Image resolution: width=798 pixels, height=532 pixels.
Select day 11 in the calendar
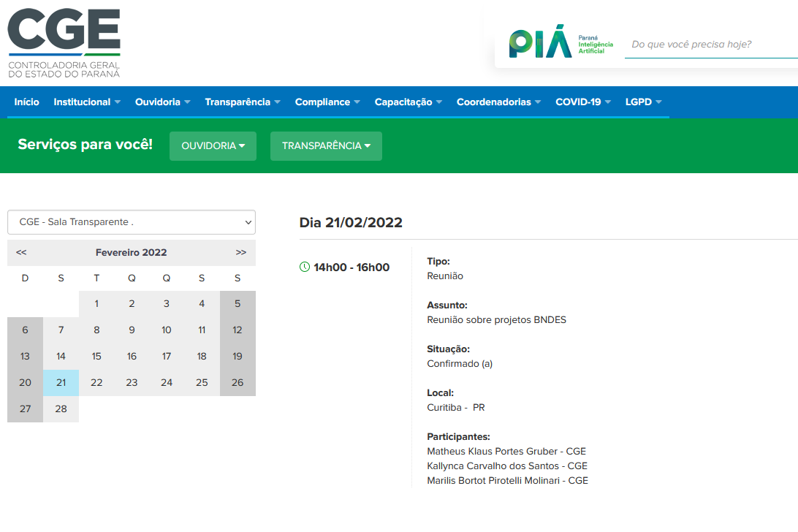[202, 330]
